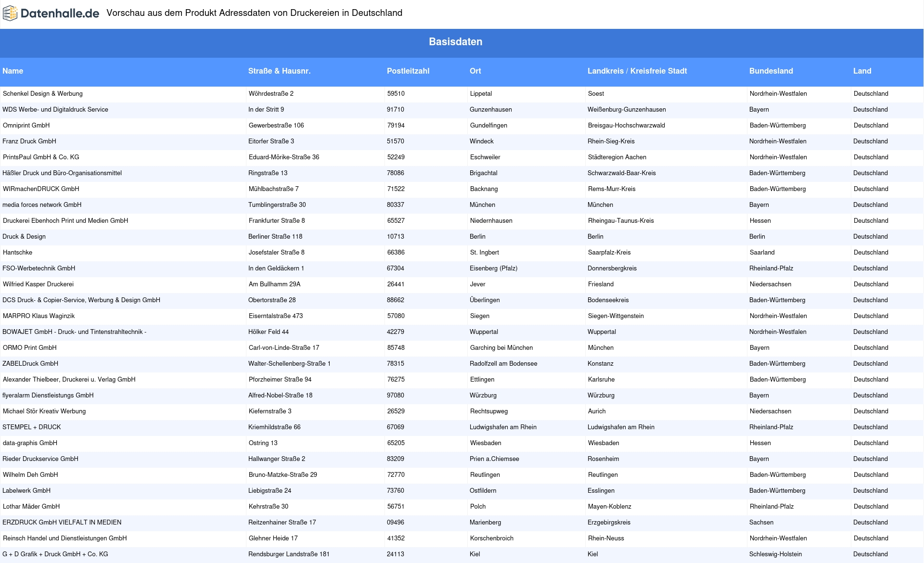Click Labelwerk GmbH
Viewport: 924px width, 563px height.
pos(26,491)
